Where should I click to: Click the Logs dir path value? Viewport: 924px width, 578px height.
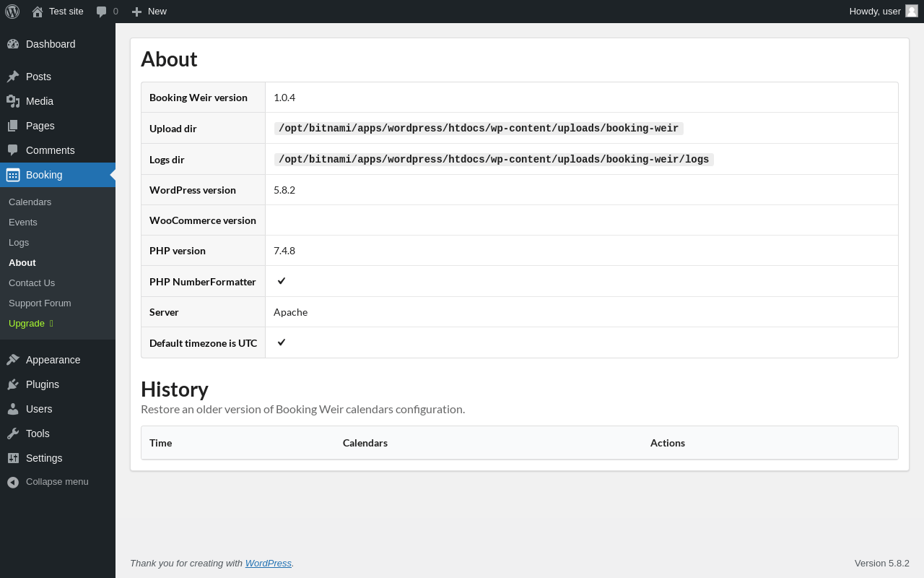[x=494, y=160]
